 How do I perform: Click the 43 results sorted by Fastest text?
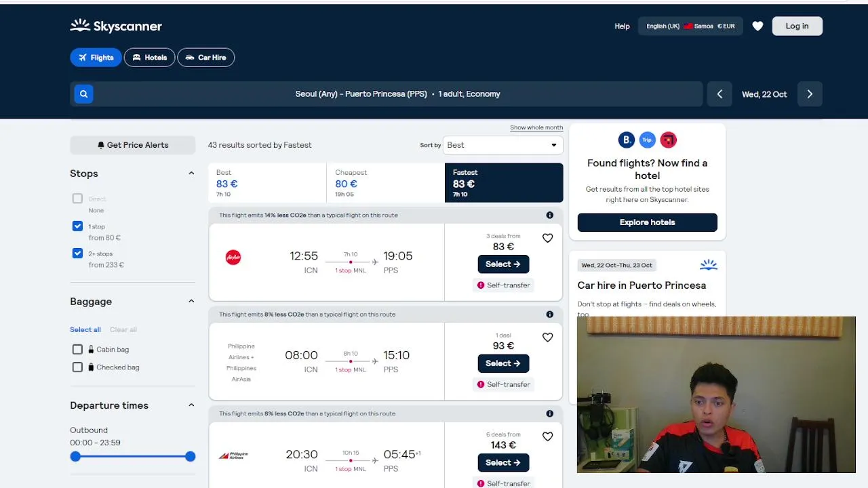pos(260,145)
